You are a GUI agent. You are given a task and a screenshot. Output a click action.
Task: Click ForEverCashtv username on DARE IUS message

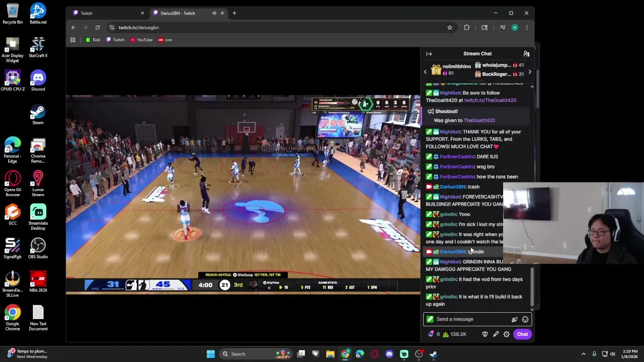tap(457, 157)
